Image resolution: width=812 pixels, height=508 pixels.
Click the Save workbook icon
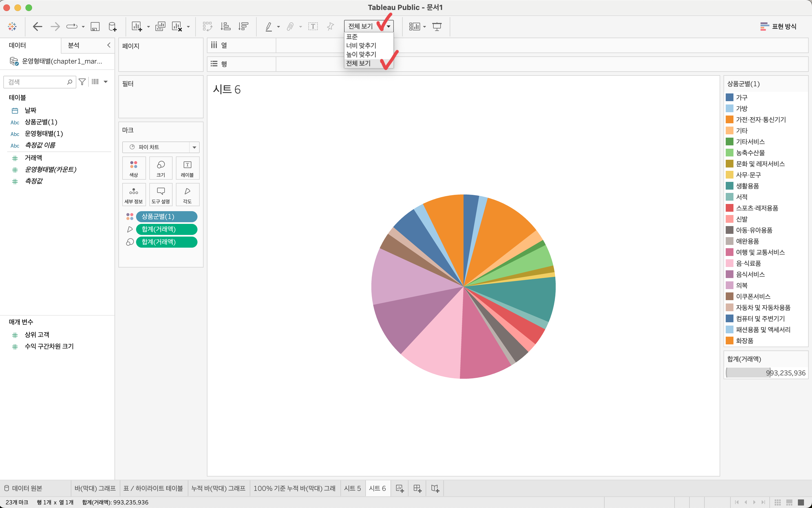pos(95,27)
